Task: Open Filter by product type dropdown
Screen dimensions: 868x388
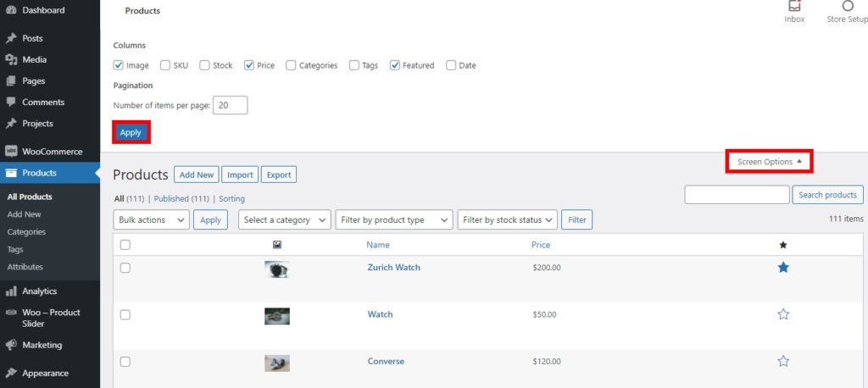Action: click(x=394, y=219)
